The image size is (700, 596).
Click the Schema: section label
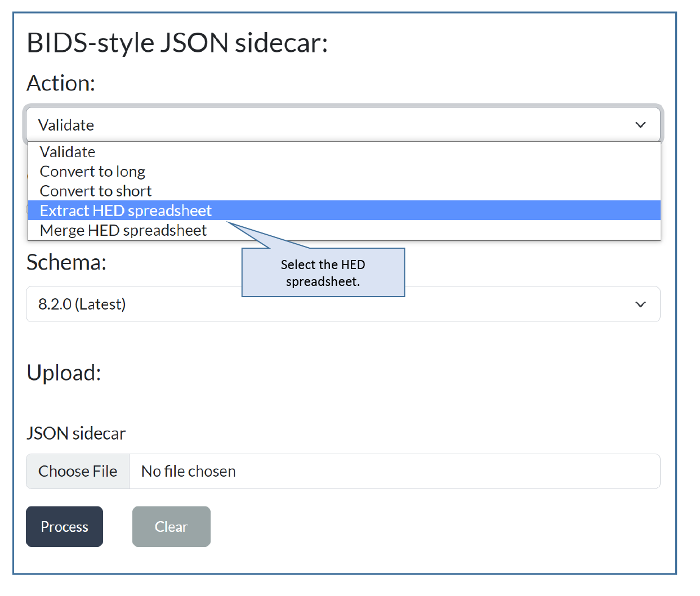[x=66, y=262]
